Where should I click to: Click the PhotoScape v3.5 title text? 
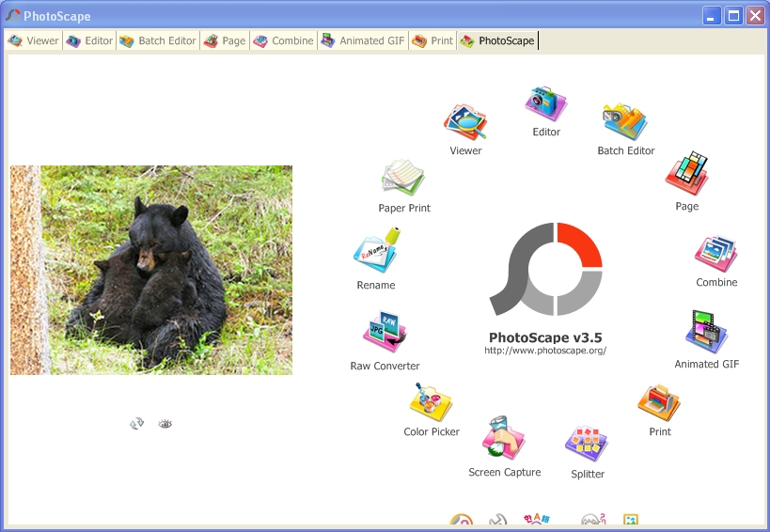pyautogui.click(x=545, y=337)
